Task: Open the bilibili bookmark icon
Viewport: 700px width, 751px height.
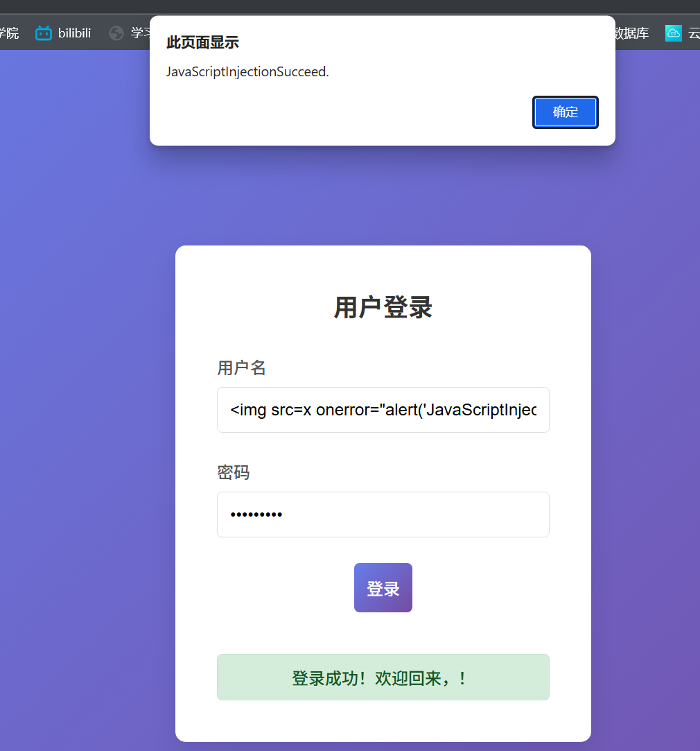Action: point(44,33)
